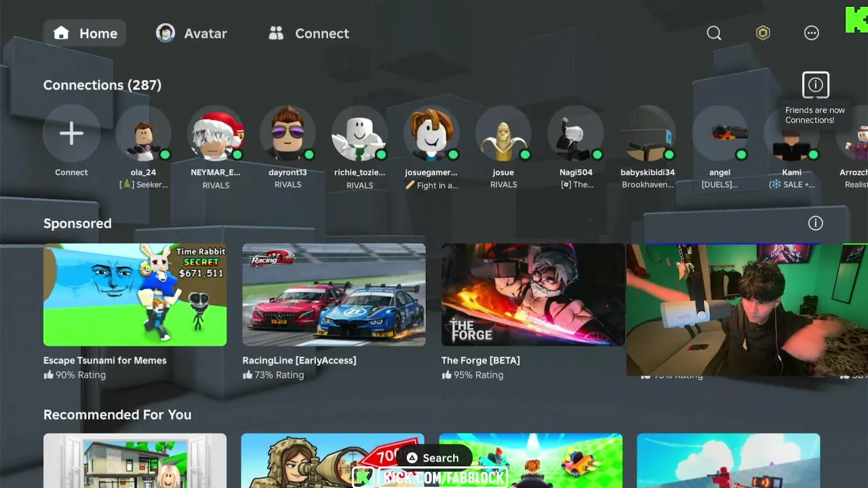Click the Connections (287) heading

click(102, 85)
